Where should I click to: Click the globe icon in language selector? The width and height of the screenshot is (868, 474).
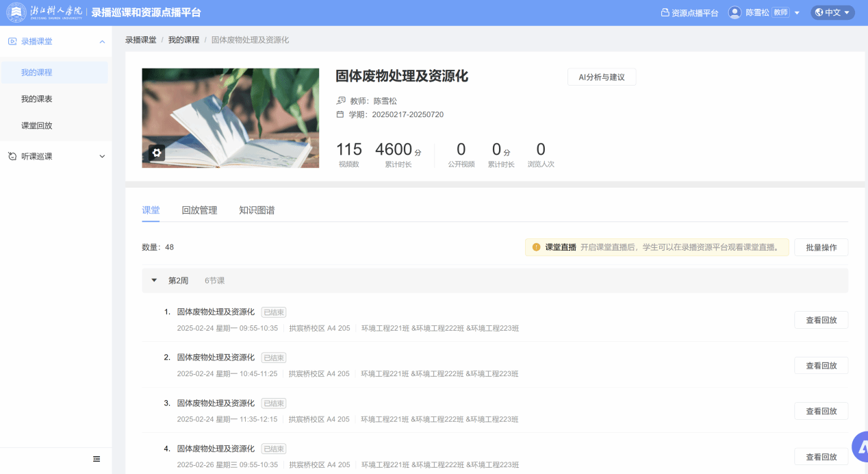pos(819,12)
